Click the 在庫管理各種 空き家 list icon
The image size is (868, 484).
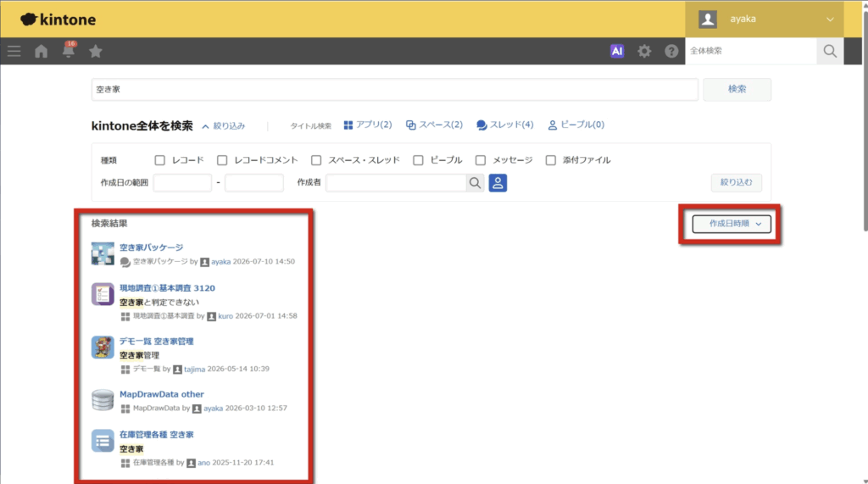click(x=103, y=441)
